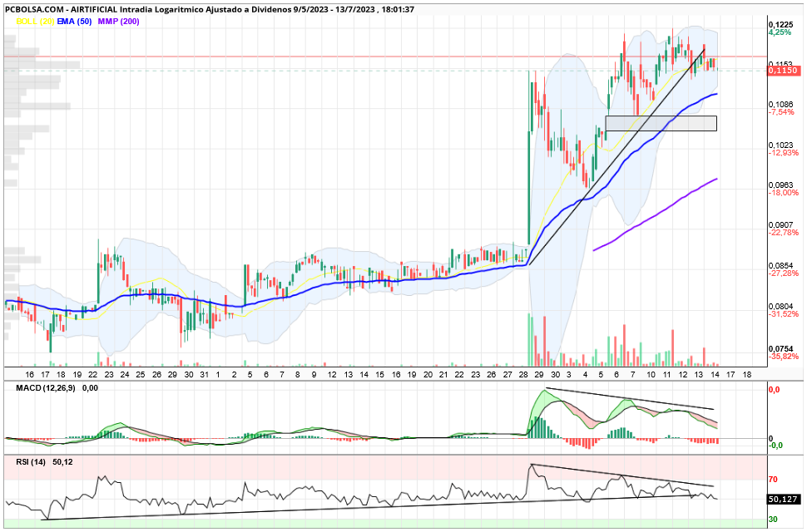807x532 pixels.
Task: Click the RSI 30 oversold level label
Action: (x=773, y=520)
